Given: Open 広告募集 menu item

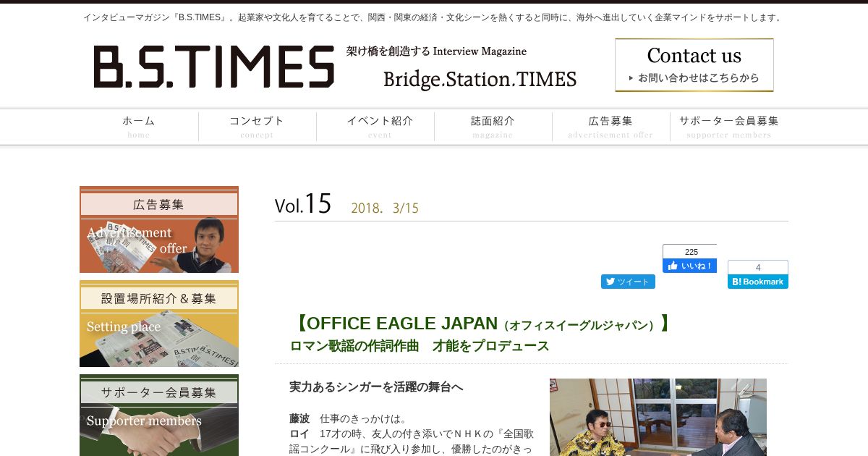Looking at the screenshot, I should click(x=610, y=127).
